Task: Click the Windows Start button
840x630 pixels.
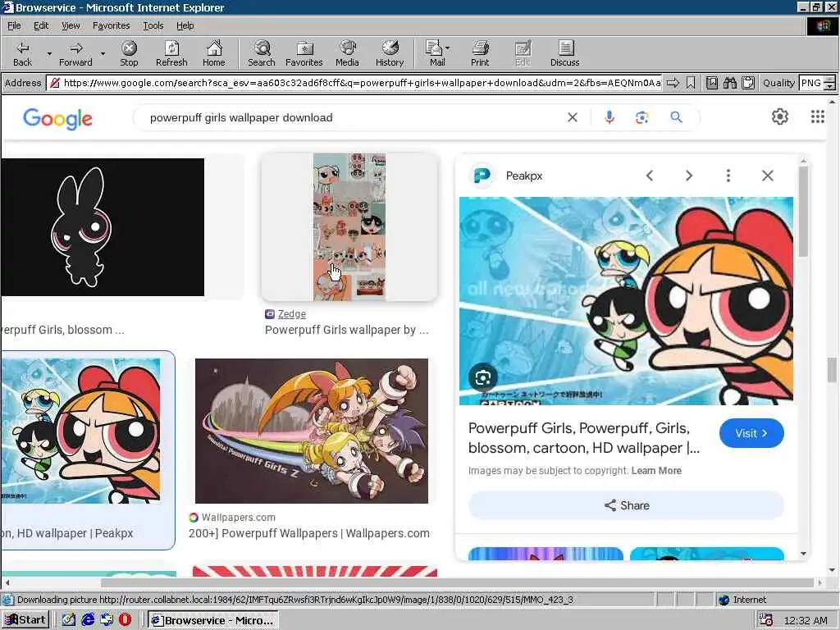Action: [x=25, y=620]
